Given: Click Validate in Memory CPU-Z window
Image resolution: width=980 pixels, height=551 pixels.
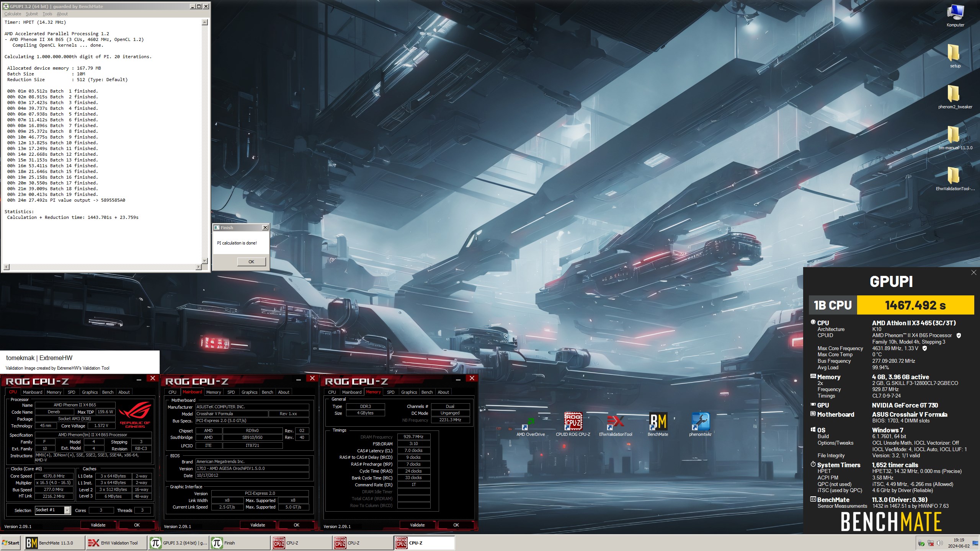Looking at the screenshot, I should click(417, 525).
